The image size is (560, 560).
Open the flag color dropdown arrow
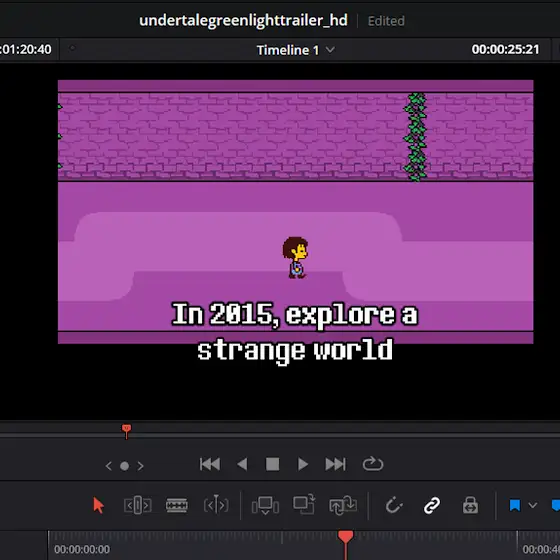point(533,505)
